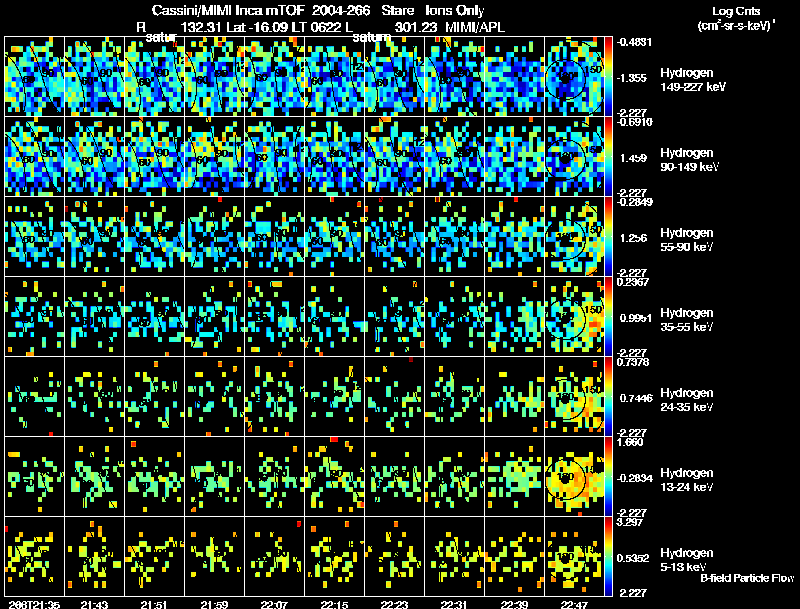
Task: Select the 149-227 keV image panel at 21:35
Action: point(35,76)
